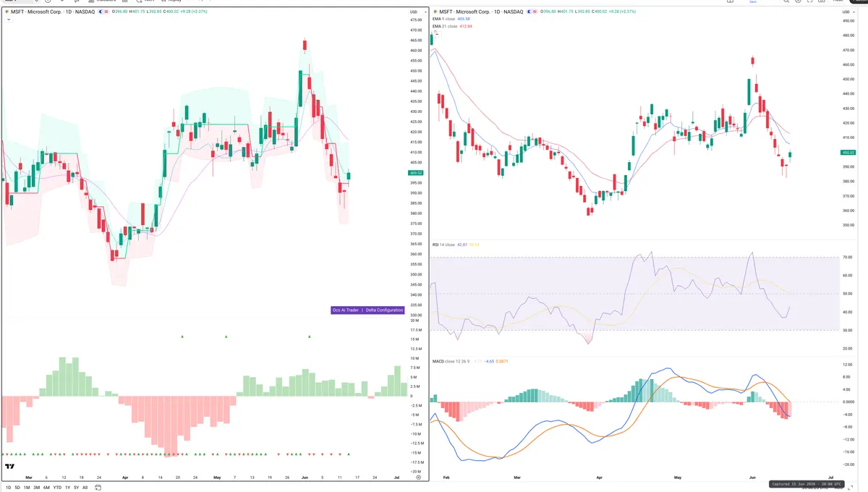The width and height of the screenshot is (868, 492).
Task: Select the 6M time range
Action: click(46, 488)
